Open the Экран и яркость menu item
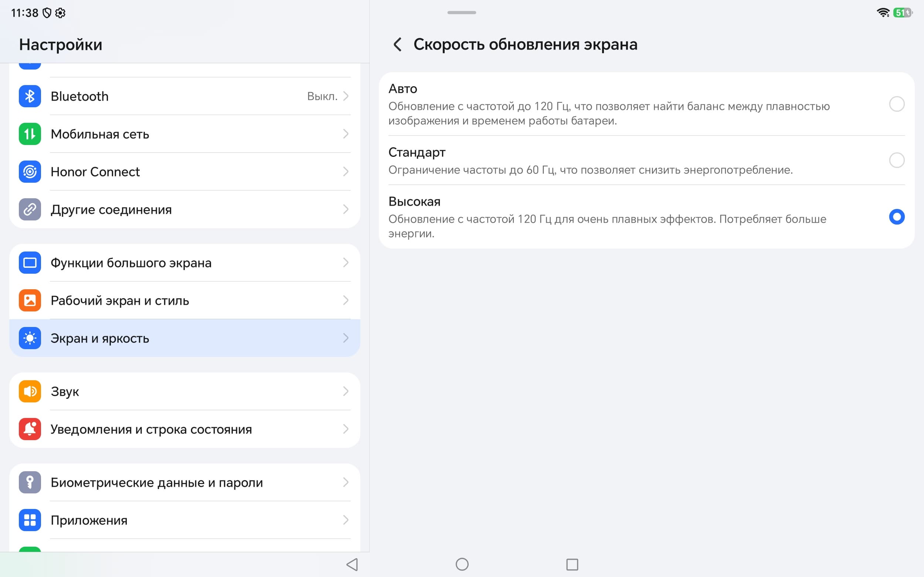This screenshot has width=924, height=577. (184, 338)
